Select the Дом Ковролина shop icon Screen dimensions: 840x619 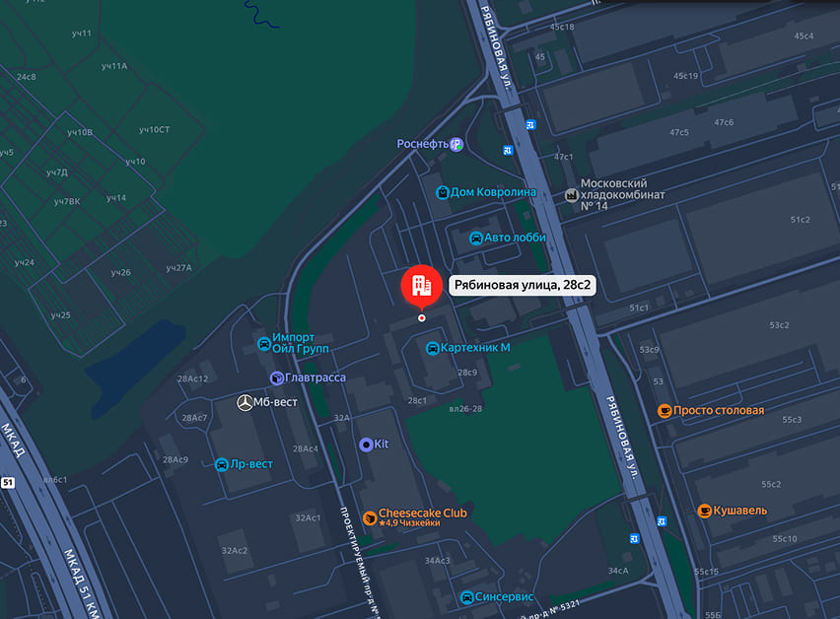point(443,192)
